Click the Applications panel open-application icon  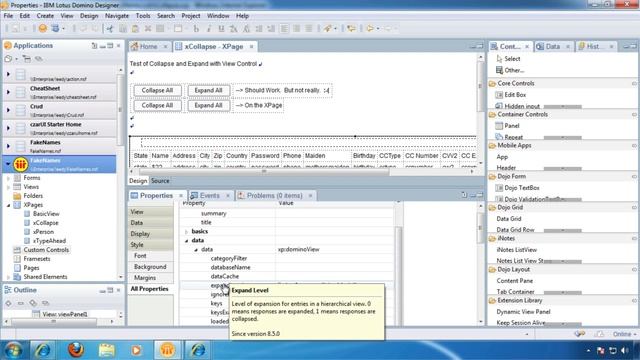tap(8, 59)
